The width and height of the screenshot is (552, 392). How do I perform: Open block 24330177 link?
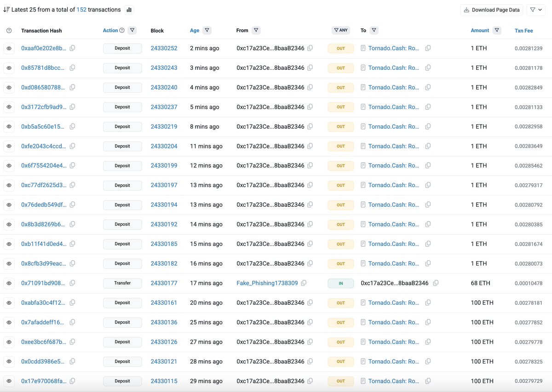point(164,283)
